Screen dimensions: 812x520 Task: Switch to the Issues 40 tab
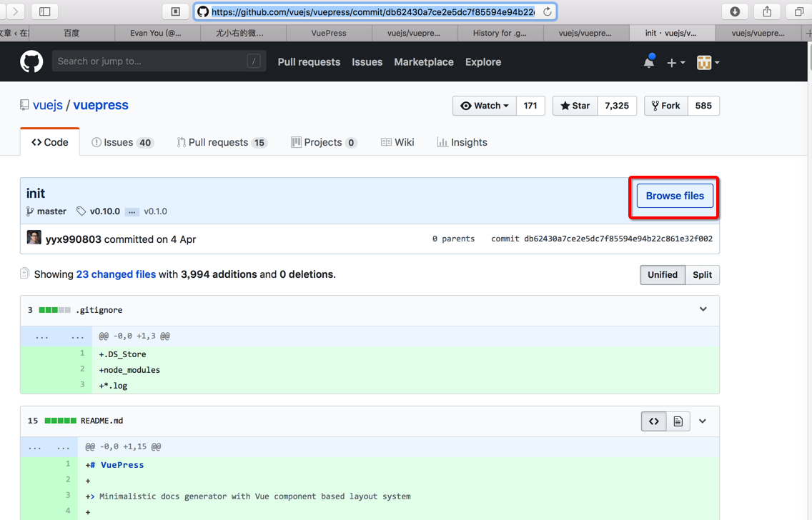pos(122,142)
